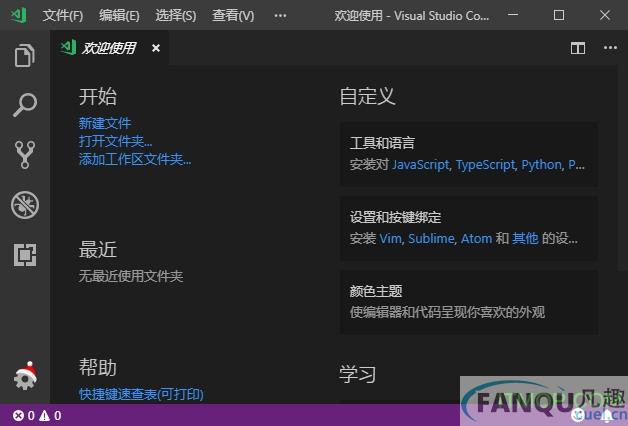Image resolution: width=628 pixels, height=426 pixels.
Task: Open the Extensions view icon
Action: point(25,255)
